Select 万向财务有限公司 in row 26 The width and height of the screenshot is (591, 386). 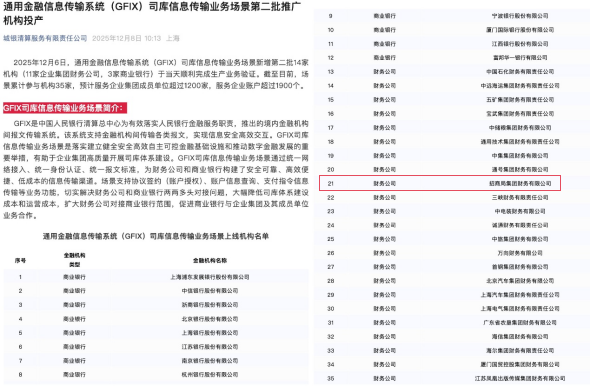[520, 253]
